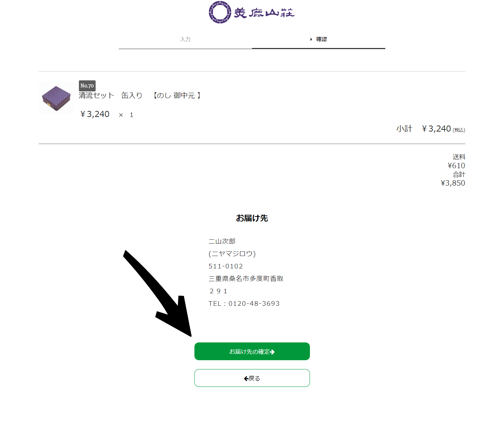Click the お届け先 section heading
504x421 pixels.
(x=252, y=218)
